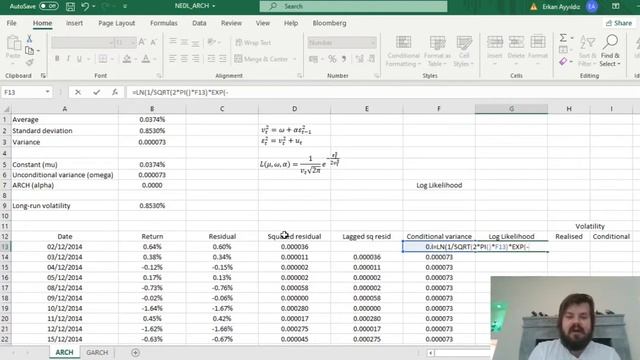This screenshot has height=360, width=640.
Task: Open the Undo history dropdown
Action: (94, 6)
